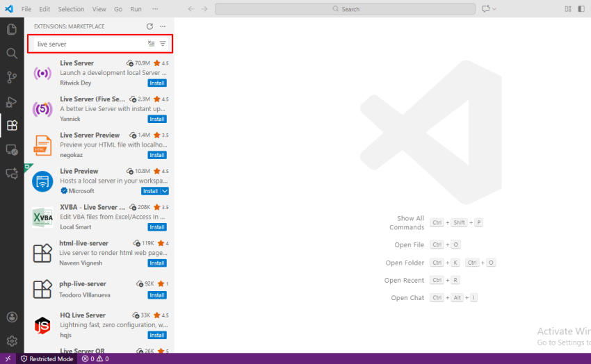Install Live Server (Five Server) by Yannick
This screenshot has width=591, height=364.
tap(157, 119)
